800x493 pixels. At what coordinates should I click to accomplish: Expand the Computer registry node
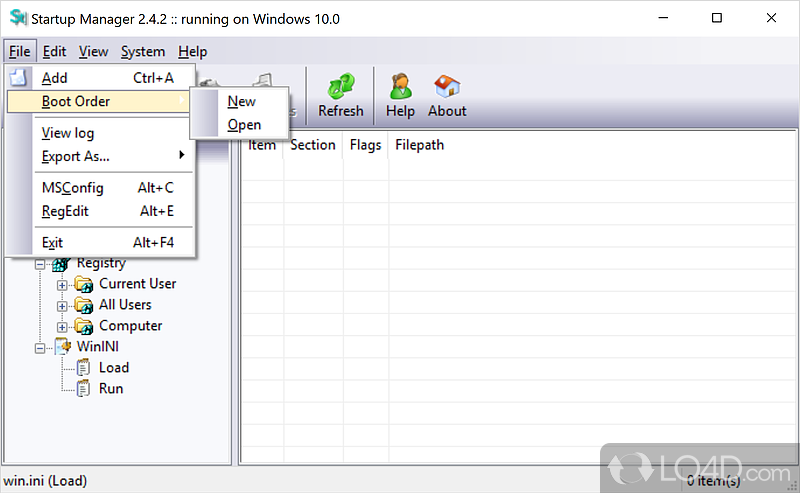[x=62, y=327]
